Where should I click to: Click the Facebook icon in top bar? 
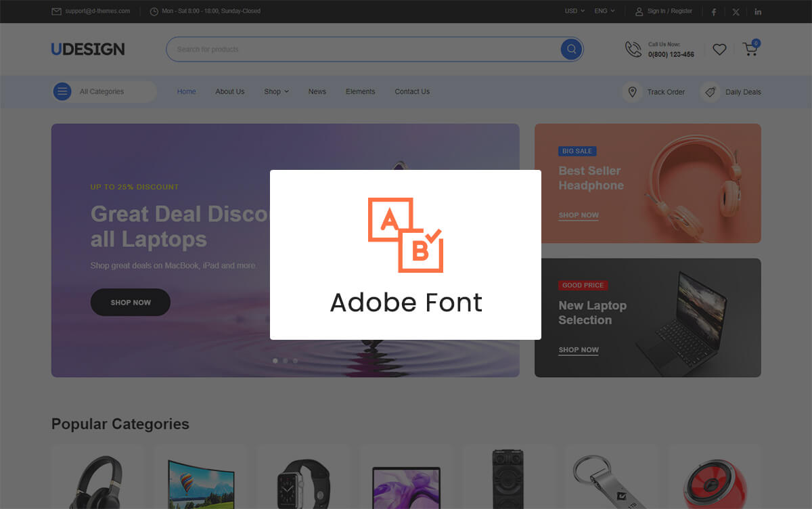tap(713, 12)
